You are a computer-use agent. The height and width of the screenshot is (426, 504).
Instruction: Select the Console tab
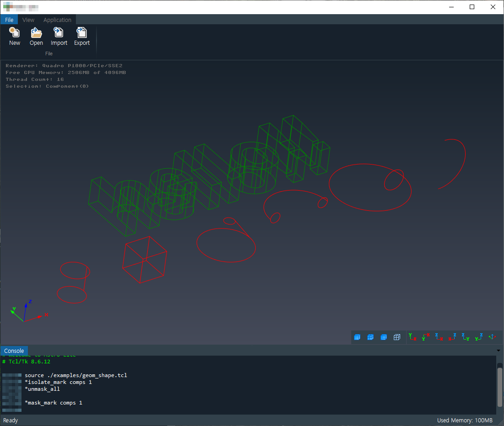point(14,351)
